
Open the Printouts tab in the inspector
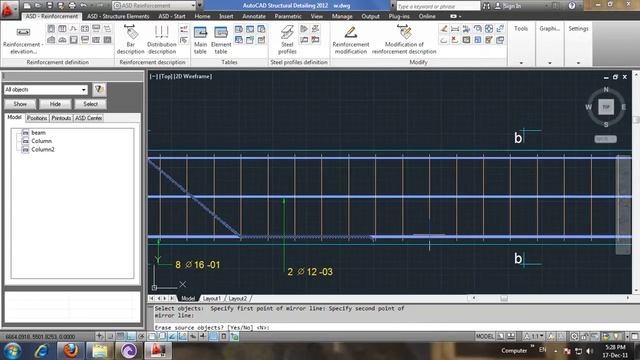(61, 118)
